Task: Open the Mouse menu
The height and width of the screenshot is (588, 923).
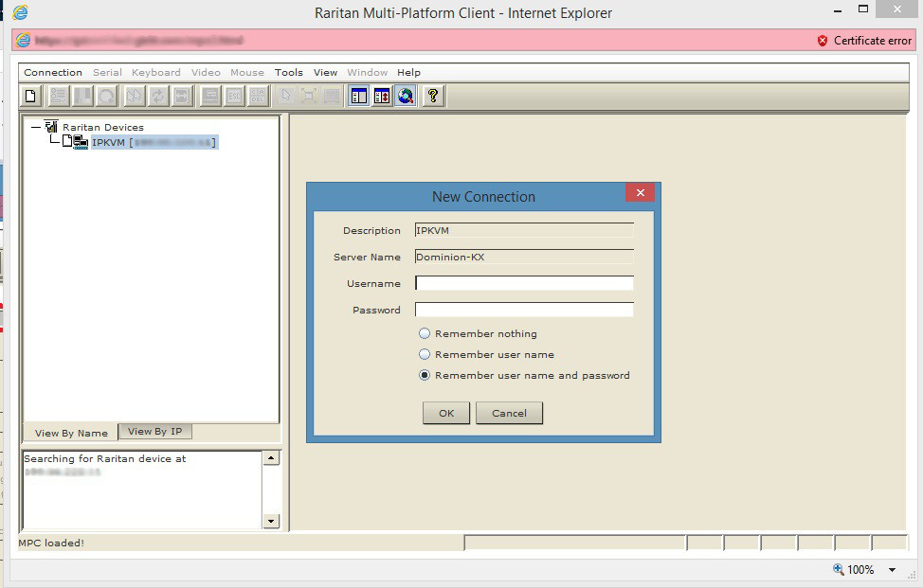Action: tap(247, 72)
